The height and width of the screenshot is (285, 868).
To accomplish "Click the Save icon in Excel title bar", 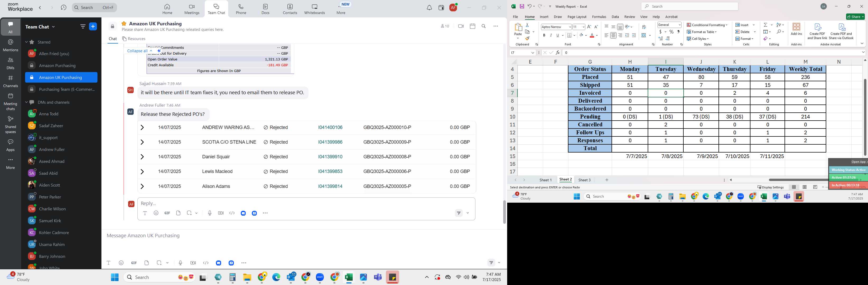I will 522,6.
